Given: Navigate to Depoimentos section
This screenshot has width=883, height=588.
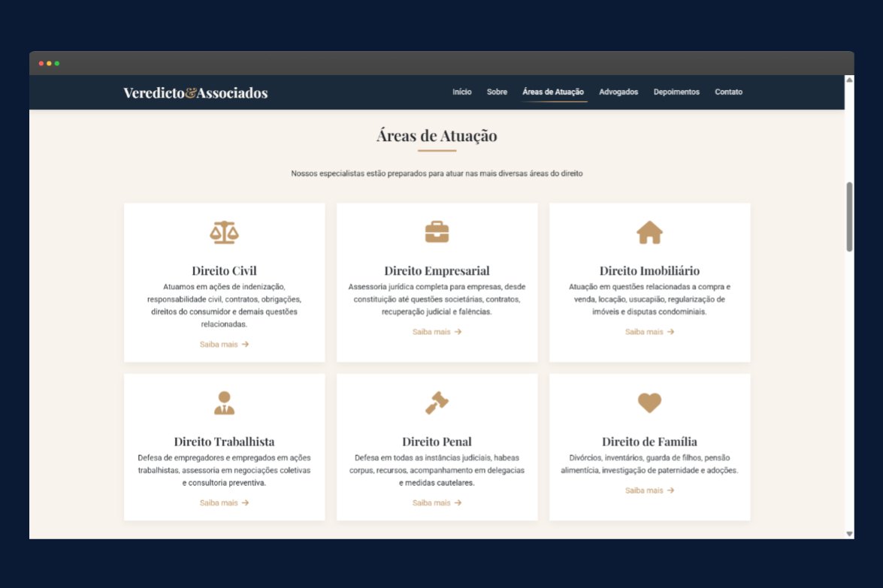Looking at the screenshot, I should (676, 92).
